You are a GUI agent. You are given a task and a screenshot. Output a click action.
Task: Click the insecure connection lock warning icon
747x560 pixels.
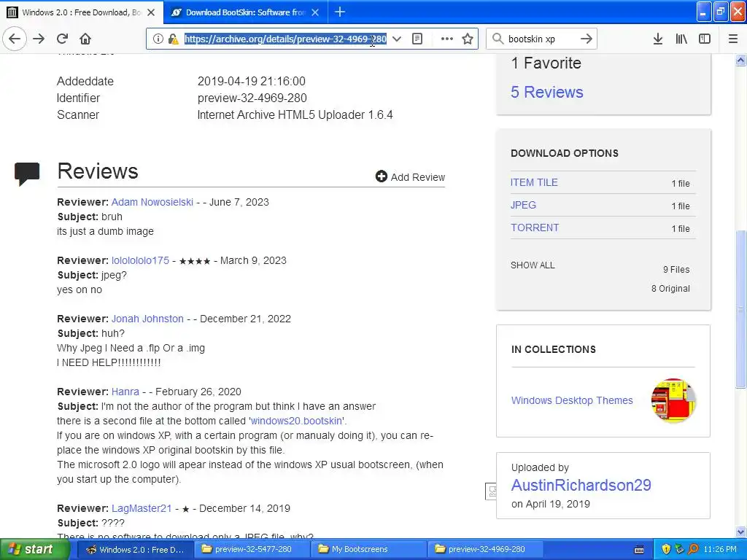click(174, 39)
